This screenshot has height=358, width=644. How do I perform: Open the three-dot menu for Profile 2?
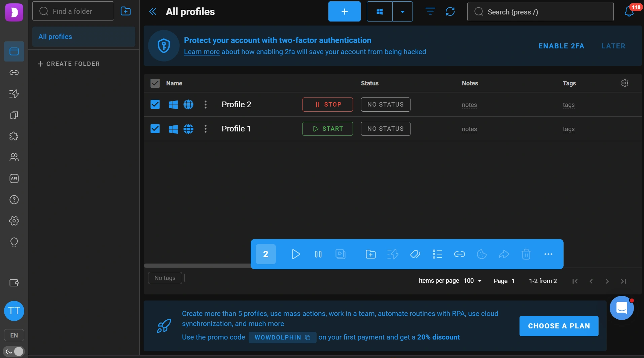(206, 105)
